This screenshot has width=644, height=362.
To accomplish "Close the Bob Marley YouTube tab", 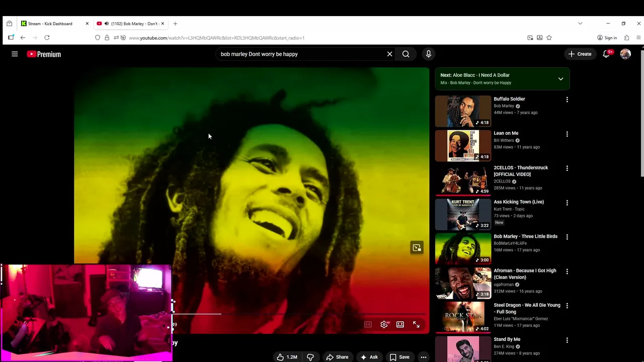I will tap(162, 24).
